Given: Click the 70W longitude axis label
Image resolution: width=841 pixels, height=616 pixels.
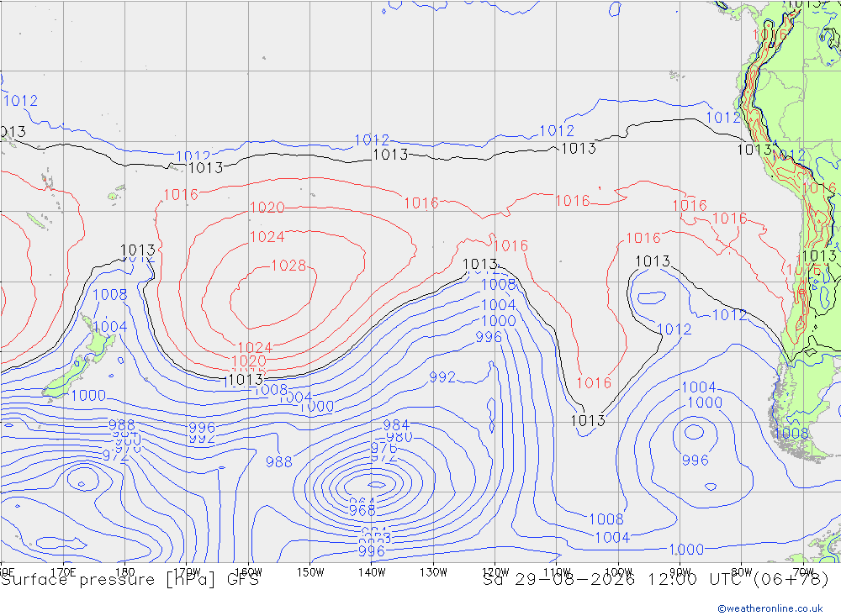Looking at the screenshot, I should tap(803, 572).
